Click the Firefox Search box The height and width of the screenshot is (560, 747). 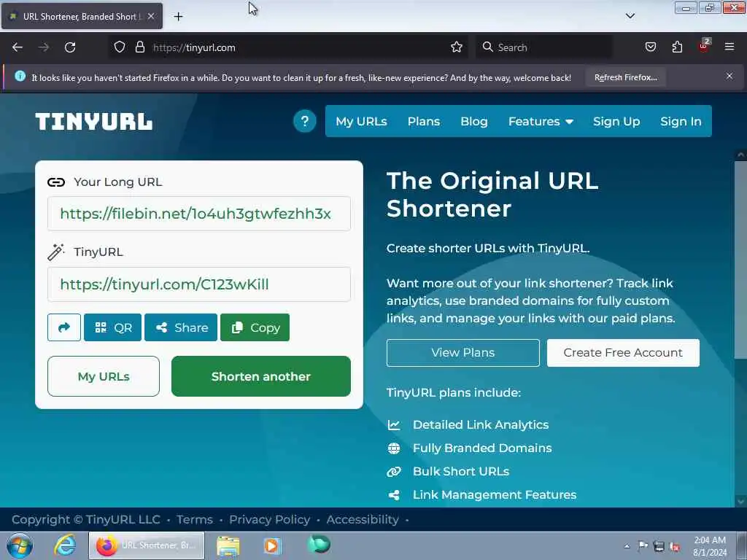544,47
